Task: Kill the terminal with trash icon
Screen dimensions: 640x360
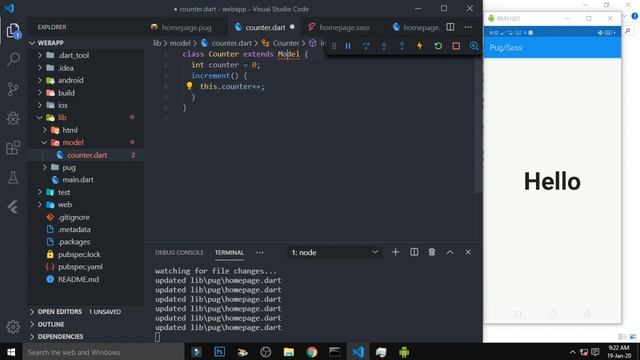Action: pos(432,252)
